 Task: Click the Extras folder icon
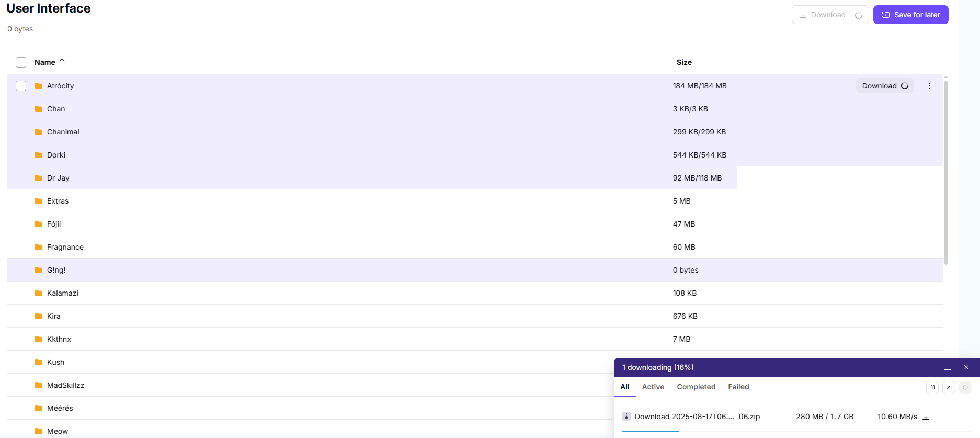click(x=39, y=201)
